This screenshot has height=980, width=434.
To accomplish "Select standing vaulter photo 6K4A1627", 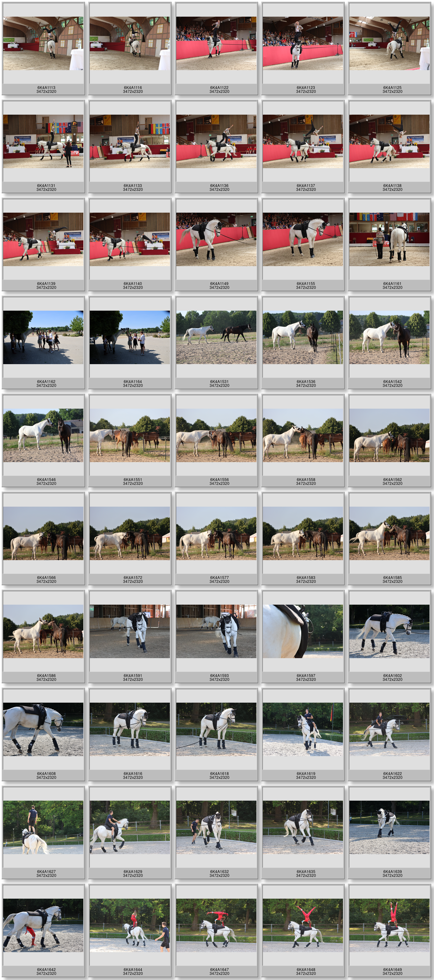I will (43, 828).
